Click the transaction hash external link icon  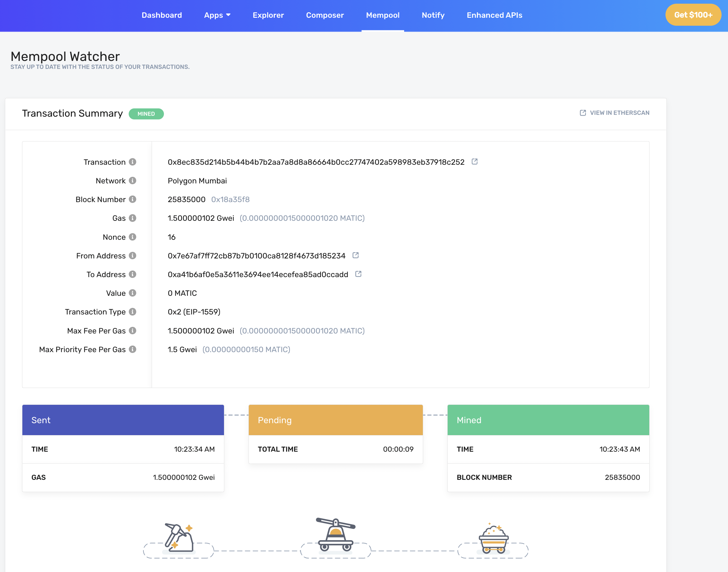click(476, 162)
